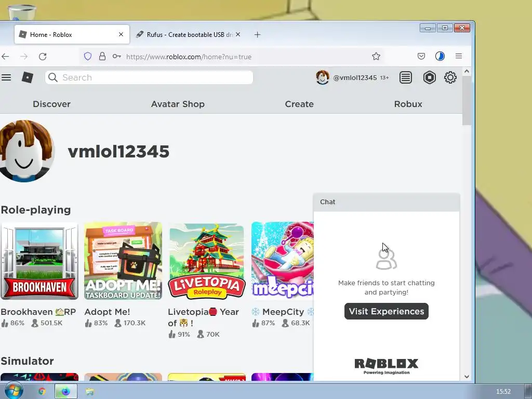Open the Adopt Me! game thumbnail
Screen dimensions: 532x399
[x=123, y=261]
